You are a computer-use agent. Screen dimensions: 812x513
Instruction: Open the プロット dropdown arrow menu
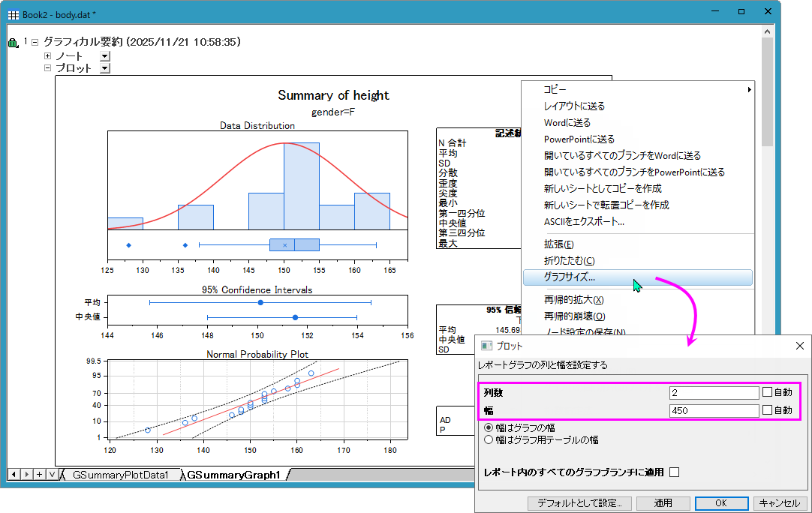[x=105, y=68]
